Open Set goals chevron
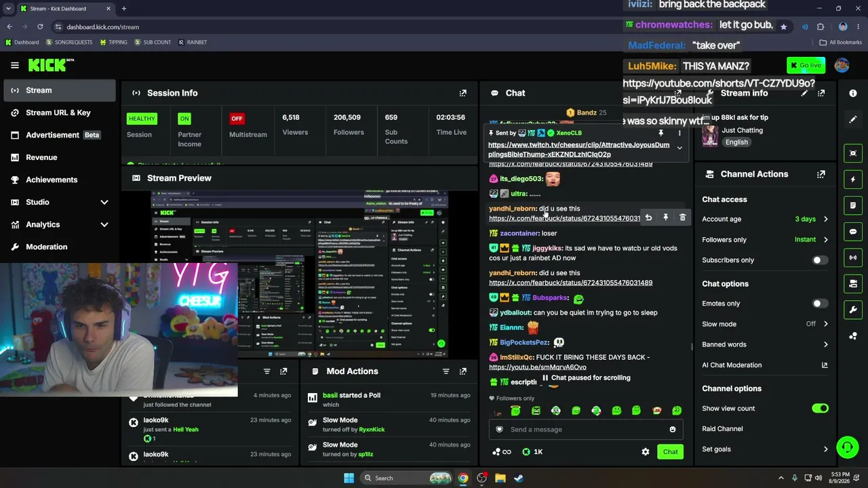868x488 pixels. 825,449
